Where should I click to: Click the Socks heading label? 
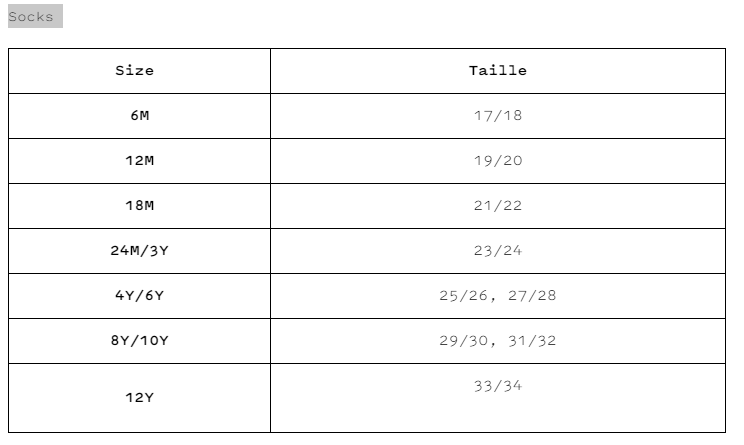(31, 17)
